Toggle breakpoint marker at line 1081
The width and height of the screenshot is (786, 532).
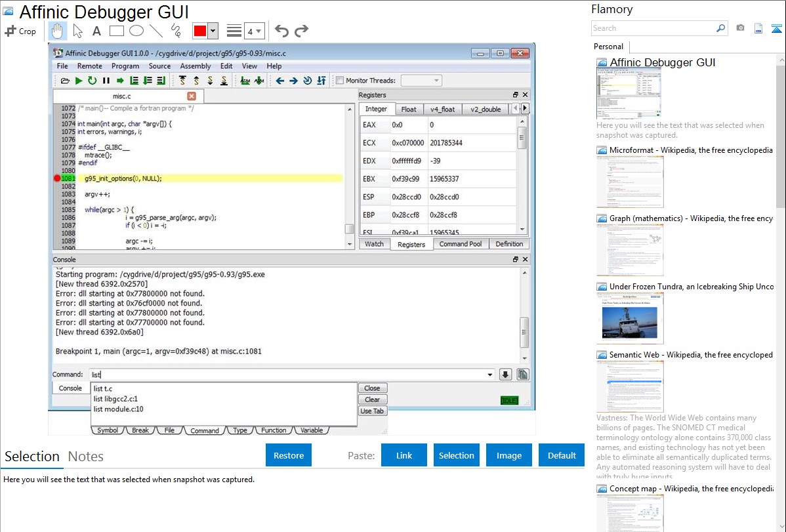[x=57, y=178]
